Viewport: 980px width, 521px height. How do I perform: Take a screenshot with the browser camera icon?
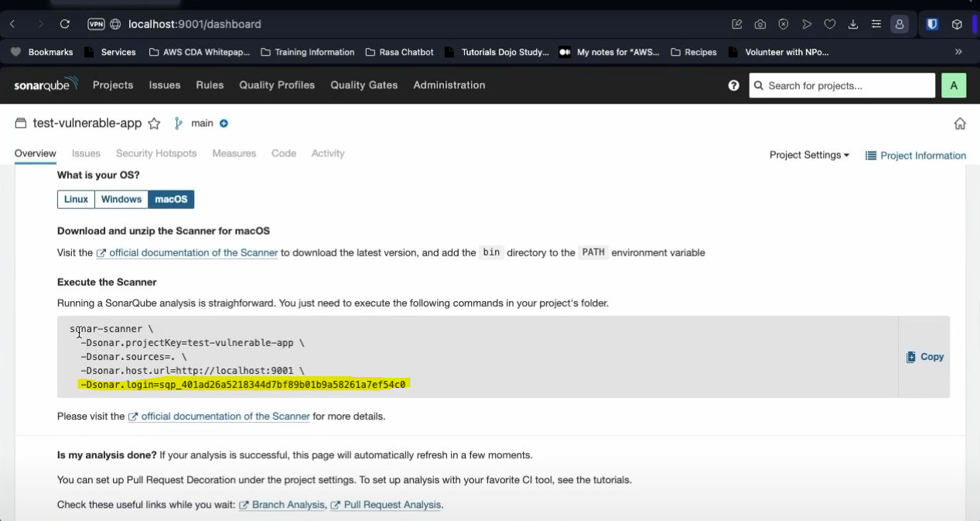click(x=760, y=24)
